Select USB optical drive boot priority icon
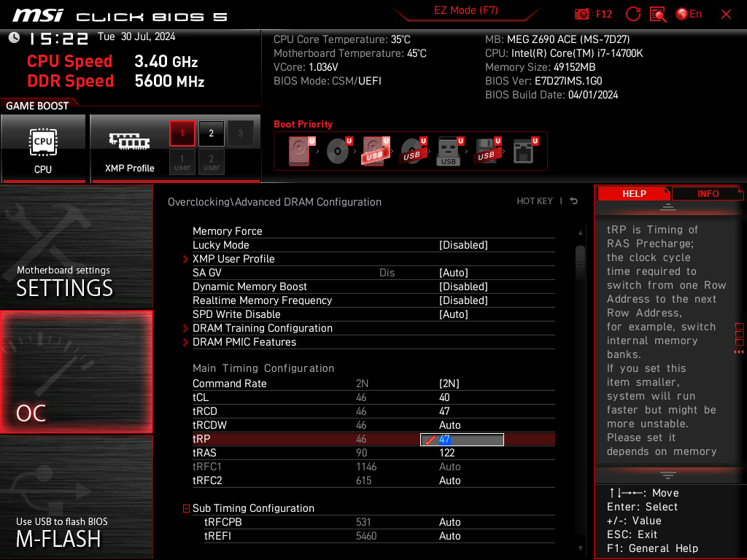Screen dimensions: 747x560 tap(413, 151)
